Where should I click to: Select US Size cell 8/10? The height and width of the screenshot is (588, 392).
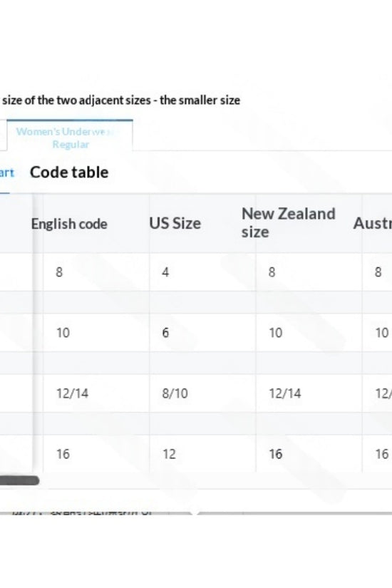[175, 393]
